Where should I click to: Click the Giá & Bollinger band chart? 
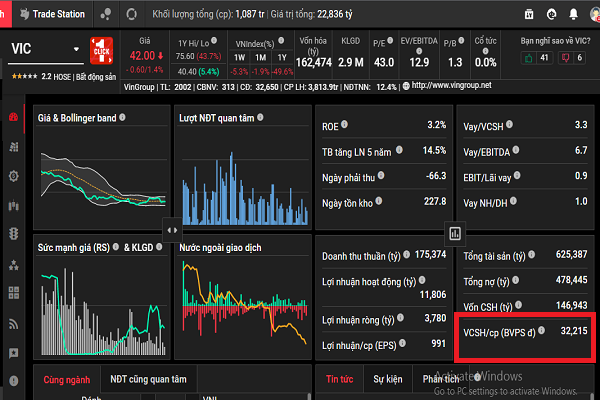103,178
